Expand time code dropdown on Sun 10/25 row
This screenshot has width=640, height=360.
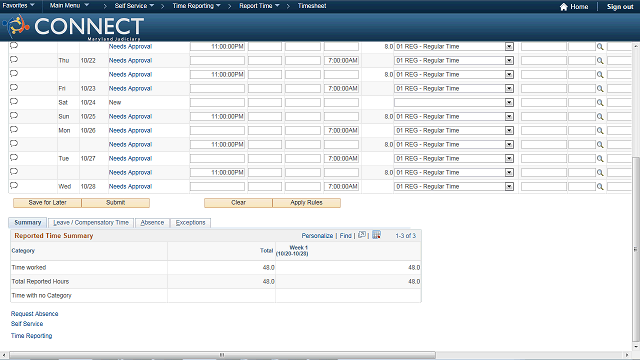point(509,116)
